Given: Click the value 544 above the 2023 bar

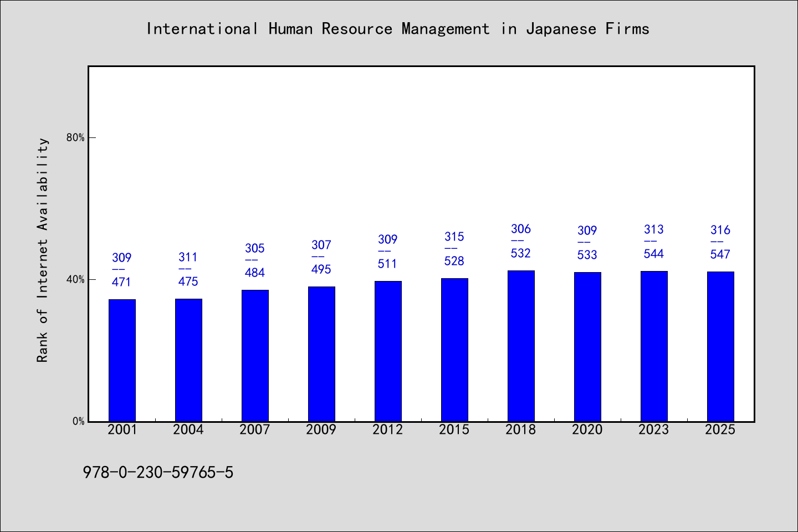Looking at the screenshot, I should pyautogui.click(x=654, y=254).
